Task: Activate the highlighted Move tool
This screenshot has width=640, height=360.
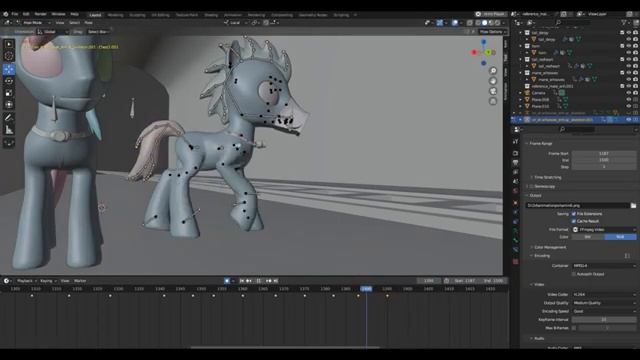Action: tap(9, 69)
